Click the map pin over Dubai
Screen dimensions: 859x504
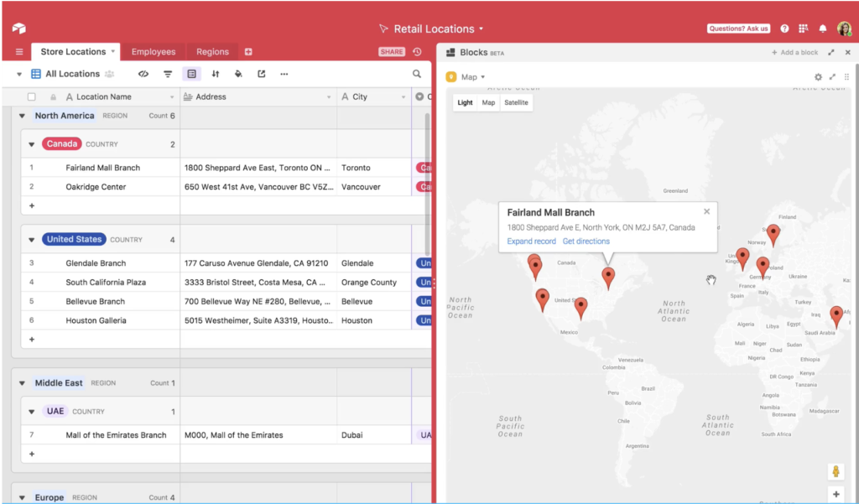point(836,316)
